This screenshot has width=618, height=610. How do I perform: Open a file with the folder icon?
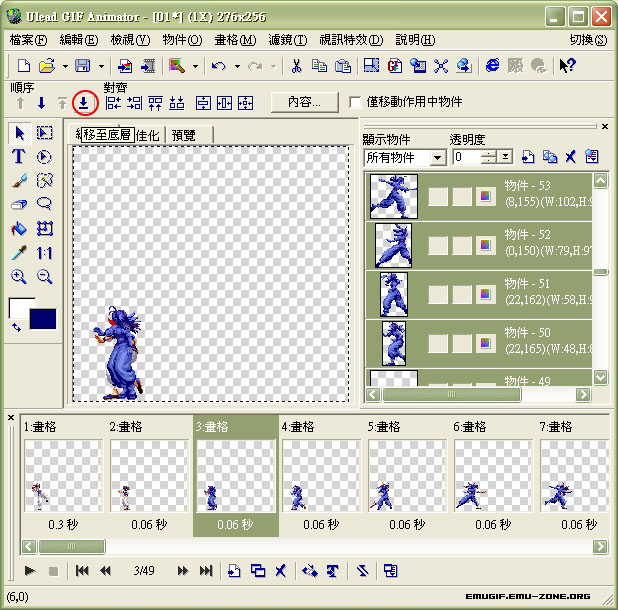[x=47, y=65]
